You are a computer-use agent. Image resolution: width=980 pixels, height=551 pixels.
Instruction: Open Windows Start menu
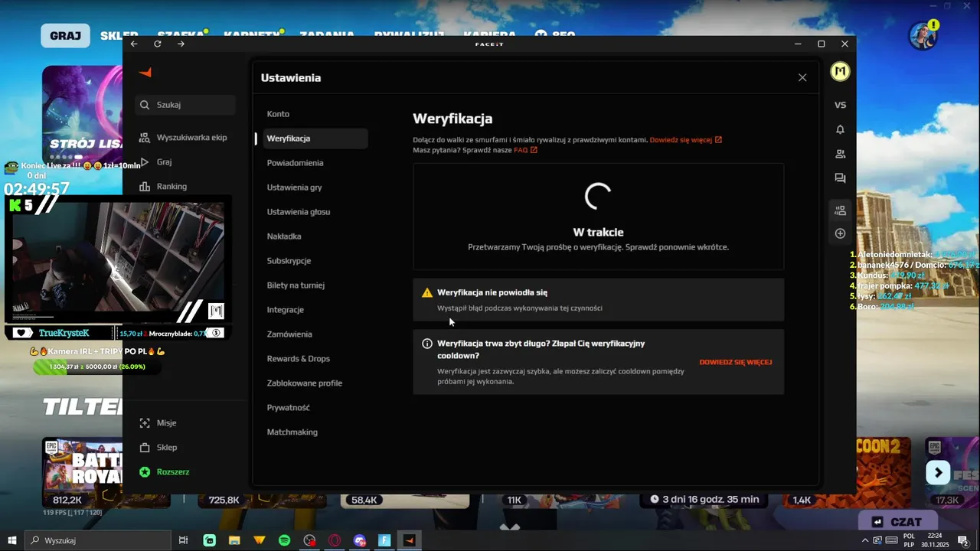pyautogui.click(x=11, y=540)
